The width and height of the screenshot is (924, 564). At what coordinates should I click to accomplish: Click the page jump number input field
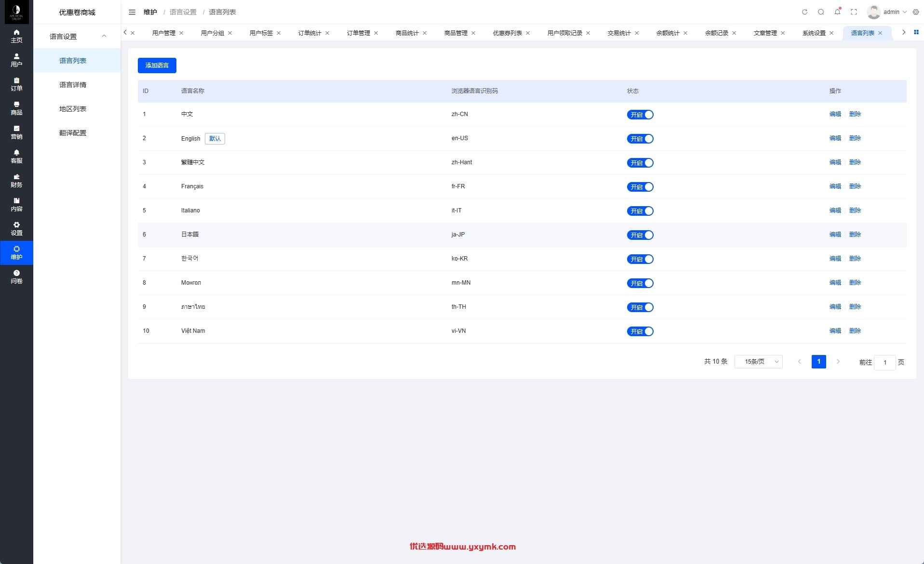click(x=885, y=362)
